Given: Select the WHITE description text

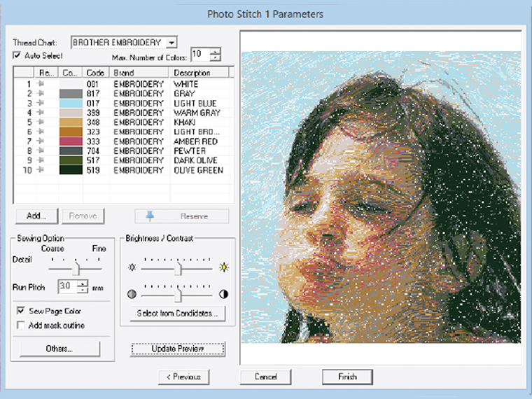Looking at the screenshot, I should (186, 84).
